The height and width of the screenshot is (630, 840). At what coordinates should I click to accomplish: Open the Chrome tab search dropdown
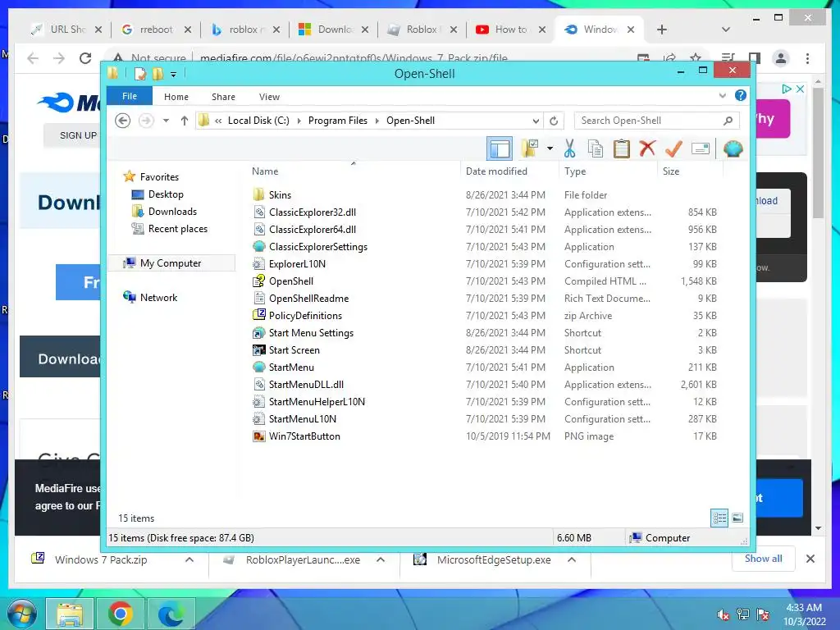click(x=725, y=30)
